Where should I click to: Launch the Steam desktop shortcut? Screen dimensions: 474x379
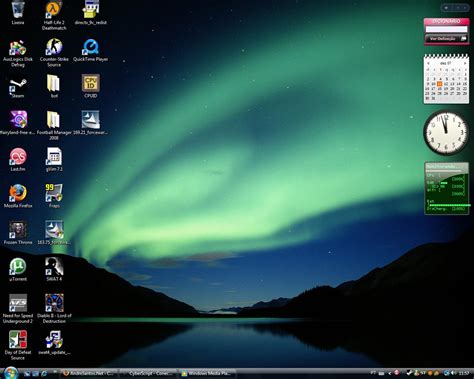point(18,87)
